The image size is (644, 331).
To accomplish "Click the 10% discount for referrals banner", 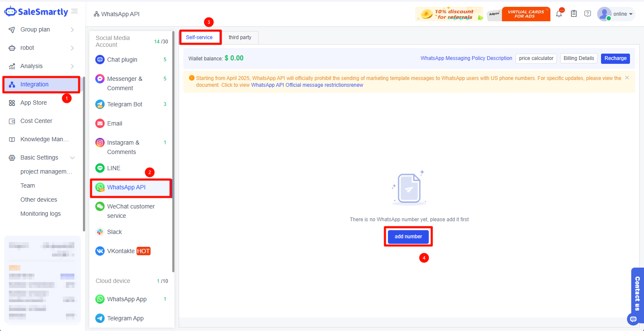I will (449, 14).
